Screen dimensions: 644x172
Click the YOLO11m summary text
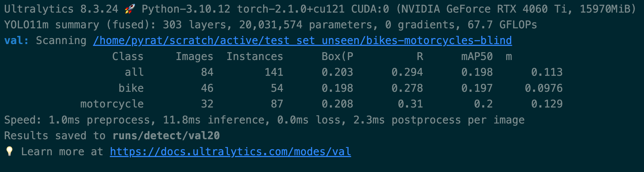pyautogui.click(x=52, y=25)
